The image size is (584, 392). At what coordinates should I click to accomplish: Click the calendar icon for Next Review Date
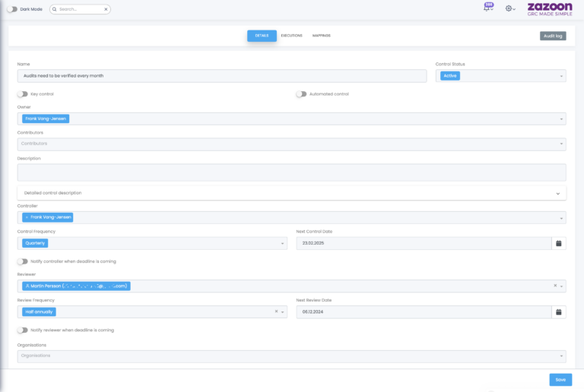point(558,311)
